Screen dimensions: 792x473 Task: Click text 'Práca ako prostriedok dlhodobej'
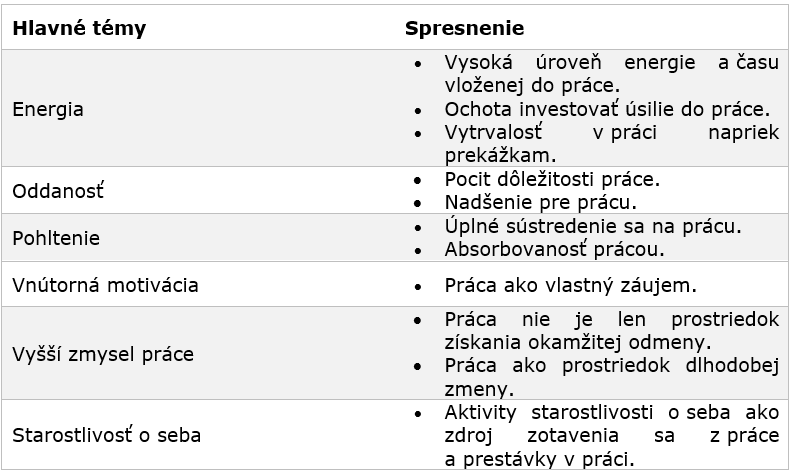tap(612, 365)
